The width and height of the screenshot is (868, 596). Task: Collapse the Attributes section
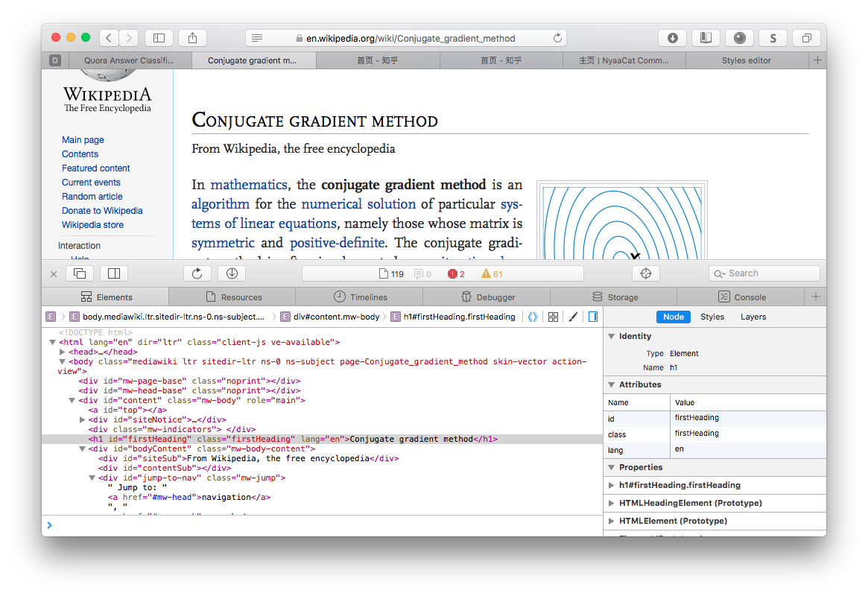point(611,384)
